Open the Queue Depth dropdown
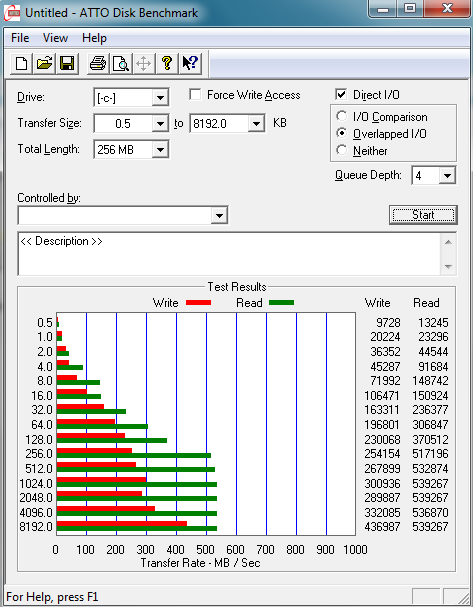The width and height of the screenshot is (473, 607). click(447, 176)
